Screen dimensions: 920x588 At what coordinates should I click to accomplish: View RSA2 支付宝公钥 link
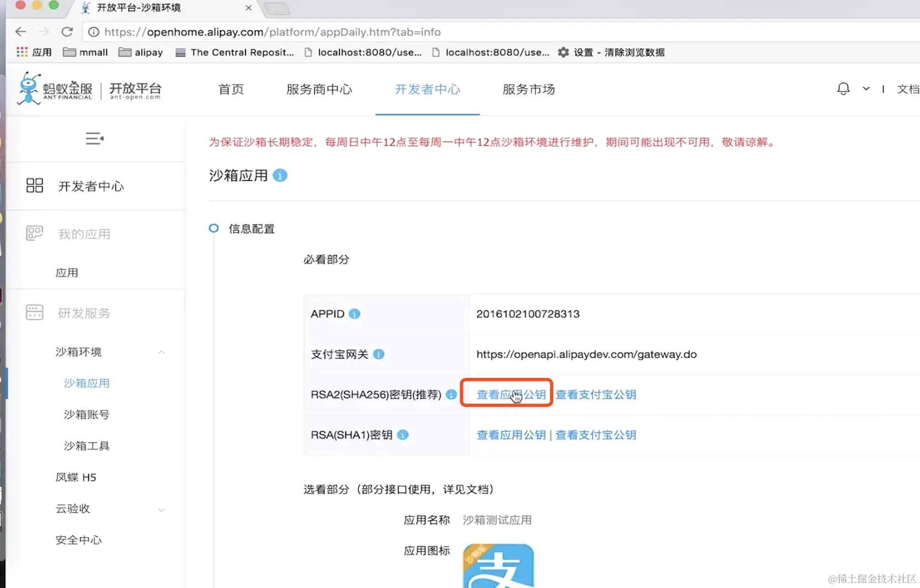tap(596, 395)
